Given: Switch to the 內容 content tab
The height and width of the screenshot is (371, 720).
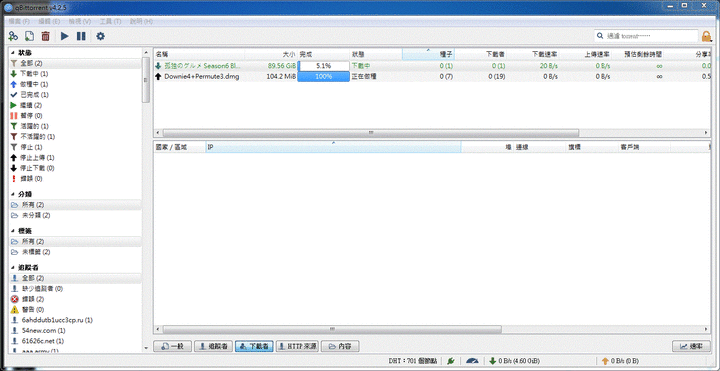Looking at the screenshot, I should tap(340, 347).
